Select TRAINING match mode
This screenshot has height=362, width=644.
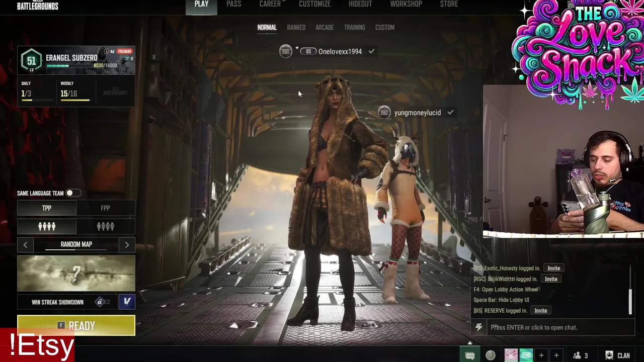tap(355, 28)
